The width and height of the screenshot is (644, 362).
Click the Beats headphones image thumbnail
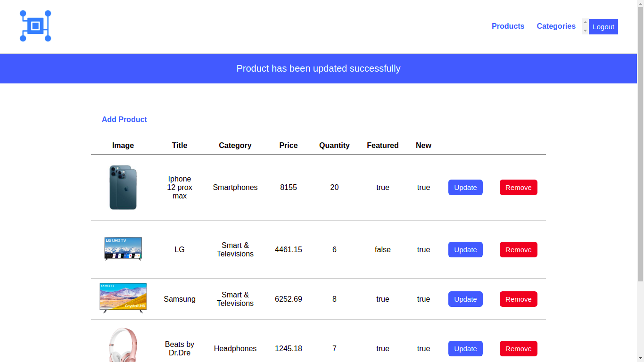coord(123,345)
